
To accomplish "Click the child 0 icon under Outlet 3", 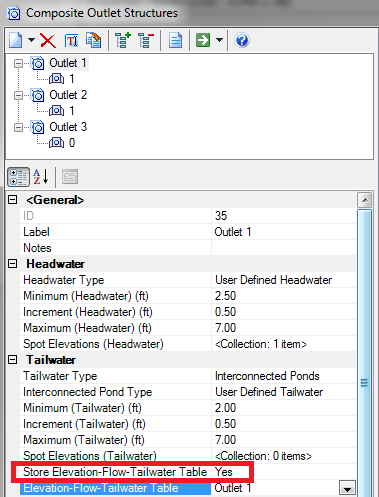I will point(56,143).
